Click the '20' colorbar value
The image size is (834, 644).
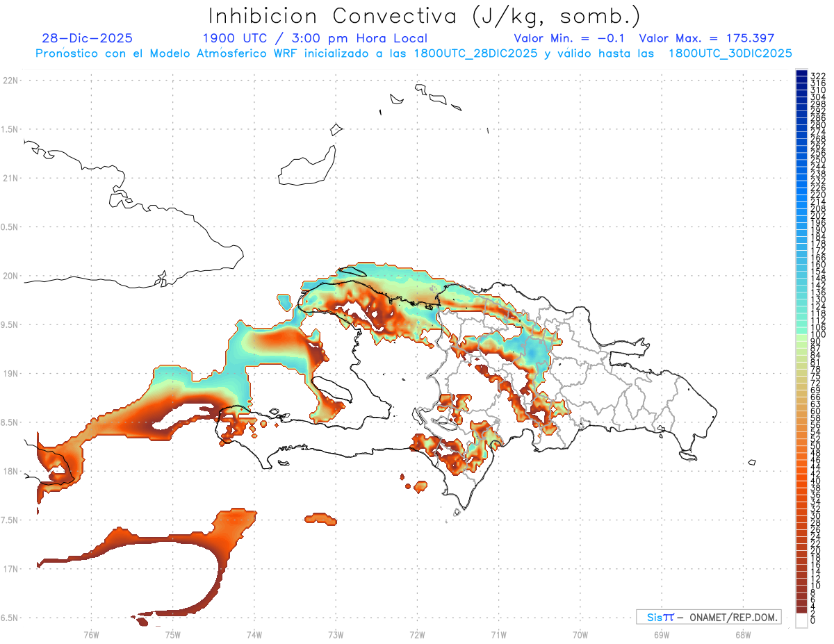coord(816,550)
